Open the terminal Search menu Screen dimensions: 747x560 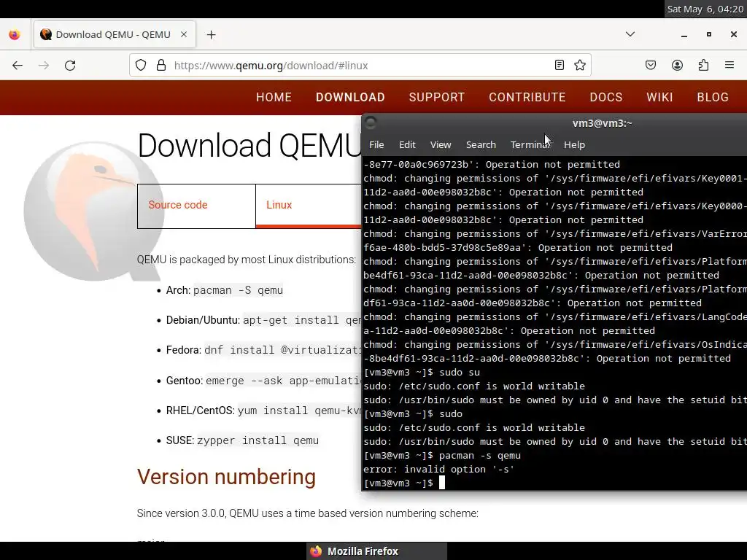pos(481,145)
